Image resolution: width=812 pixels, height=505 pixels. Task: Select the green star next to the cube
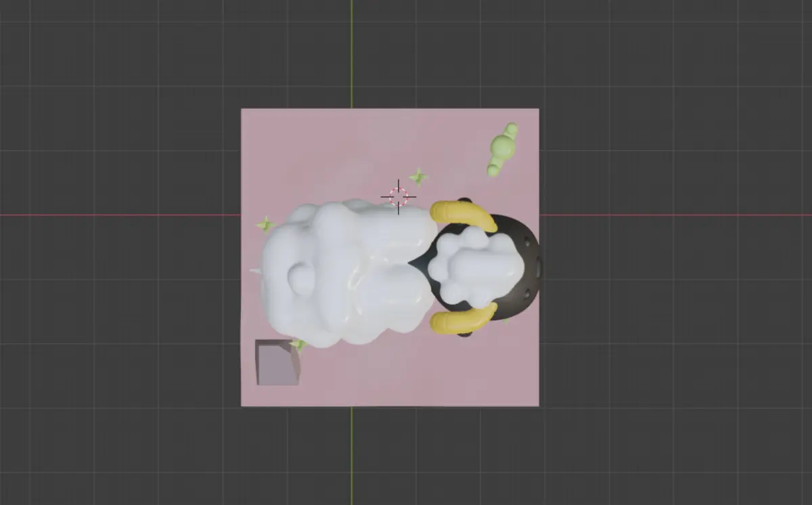click(x=298, y=345)
